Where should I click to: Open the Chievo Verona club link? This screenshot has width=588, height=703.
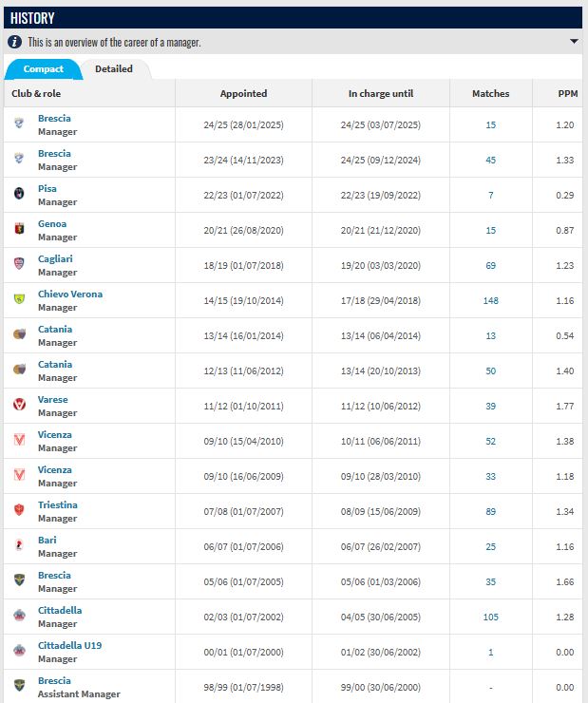(x=70, y=294)
